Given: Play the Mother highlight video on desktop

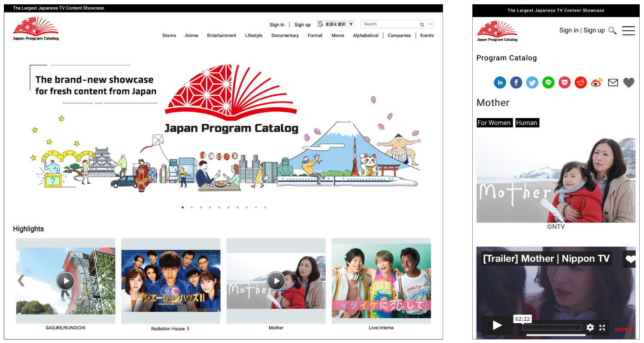Looking at the screenshot, I should point(276,281).
